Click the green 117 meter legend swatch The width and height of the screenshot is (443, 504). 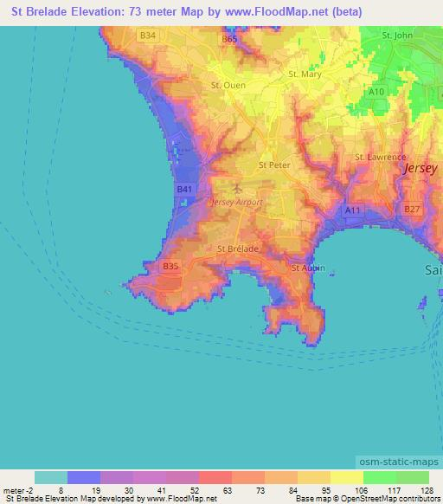pyautogui.click(x=380, y=477)
